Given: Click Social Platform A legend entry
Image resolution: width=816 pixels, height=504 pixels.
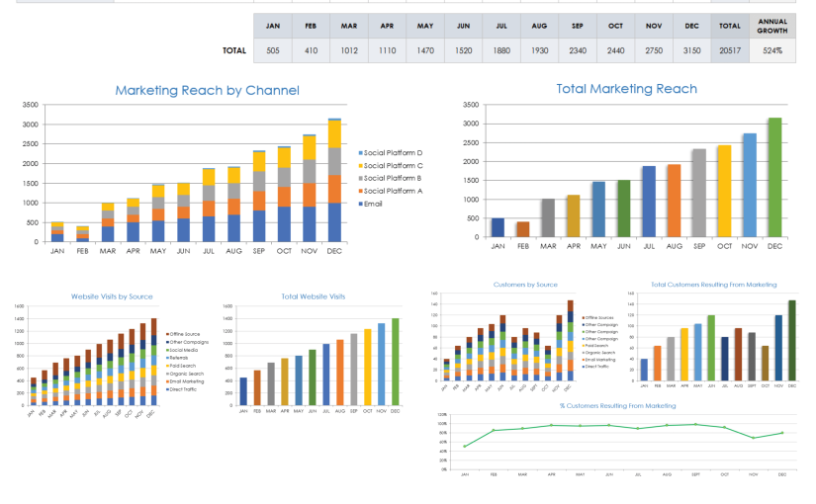Looking at the screenshot, I should pyautogui.click(x=391, y=191).
